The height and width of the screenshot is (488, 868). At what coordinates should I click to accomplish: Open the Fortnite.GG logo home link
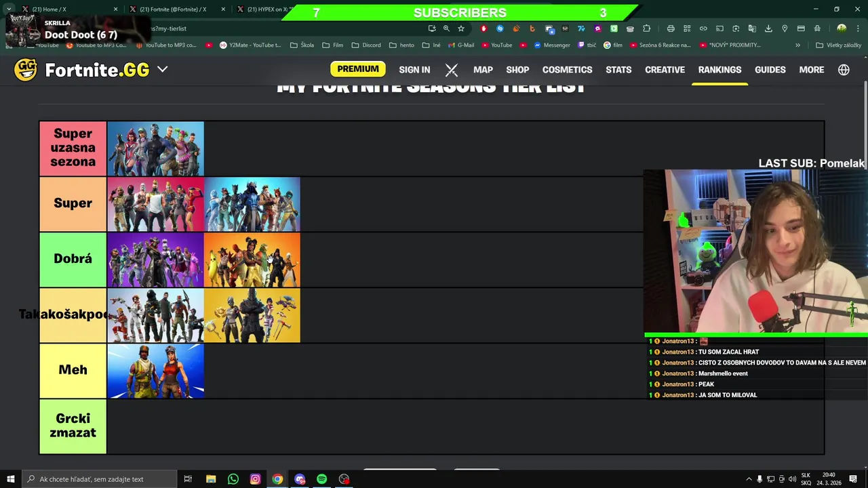point(81,70)
